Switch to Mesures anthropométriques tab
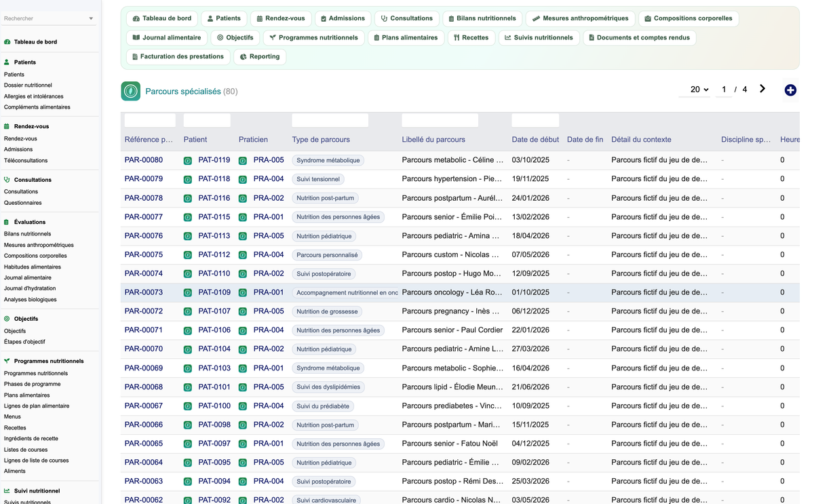Image resolution: width=814 pixels, height=504 pixels. click(581, 18)
